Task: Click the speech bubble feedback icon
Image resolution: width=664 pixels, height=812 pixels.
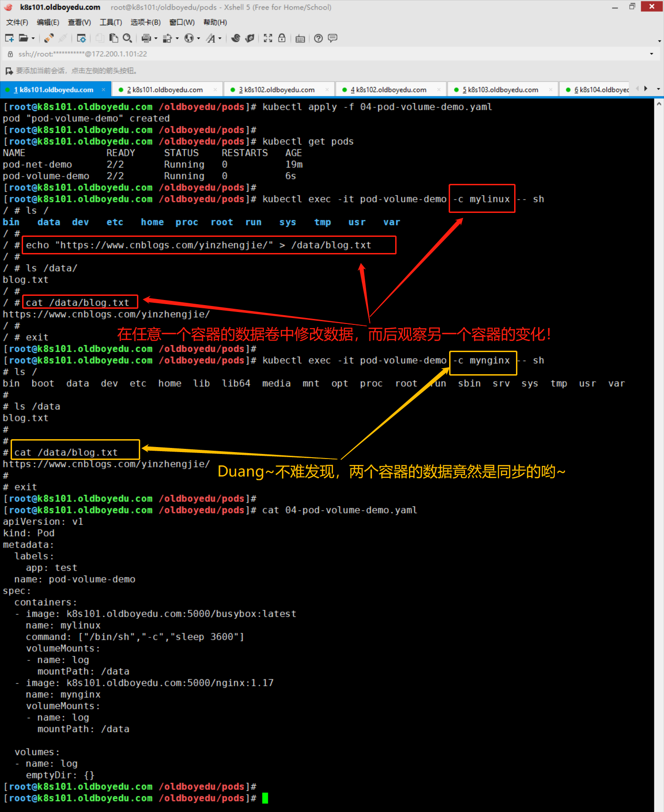Action: click(x=332, y=38)
